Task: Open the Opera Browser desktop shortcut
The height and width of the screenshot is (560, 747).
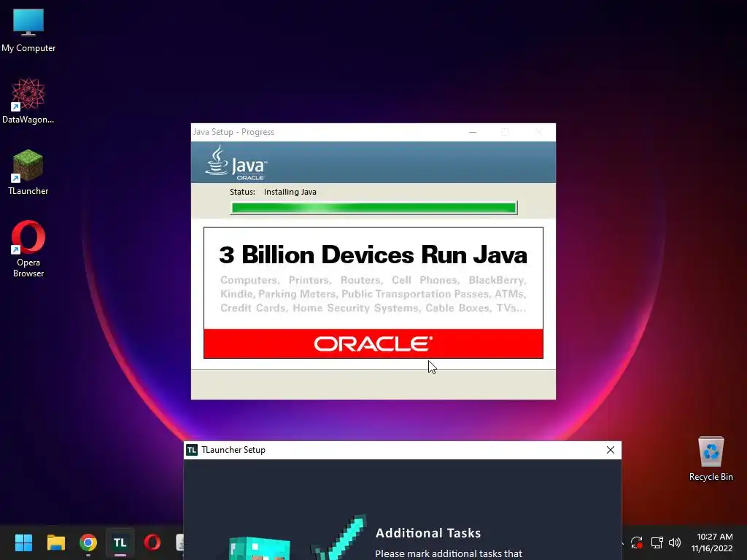Action: 28,249
